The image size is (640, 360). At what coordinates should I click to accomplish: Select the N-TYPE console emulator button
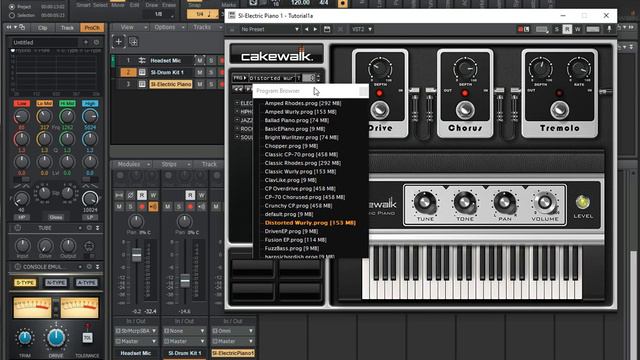point(56,283)
